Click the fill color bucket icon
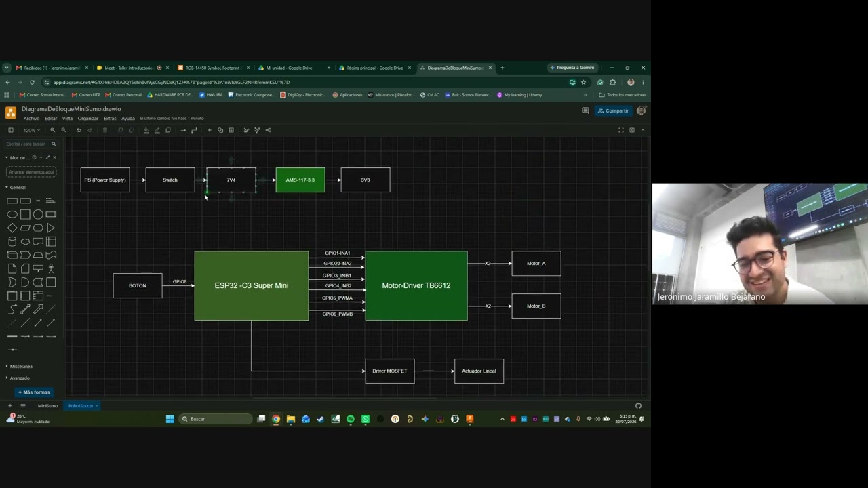This screenshot has height=488, width=868. tap(146, 130)
